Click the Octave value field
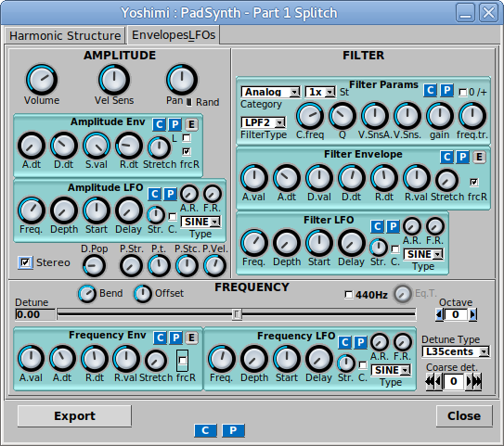Viewport: 504px width, 446px height. pos(456,314)
